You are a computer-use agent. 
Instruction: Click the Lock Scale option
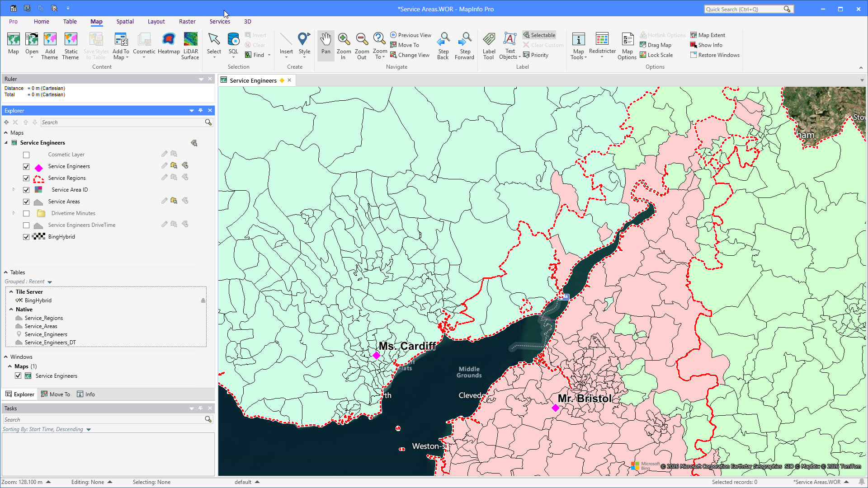(656, 55)
